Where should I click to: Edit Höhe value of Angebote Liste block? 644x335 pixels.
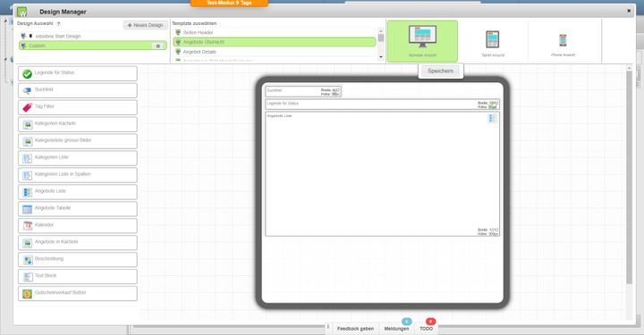click(493, 234)
